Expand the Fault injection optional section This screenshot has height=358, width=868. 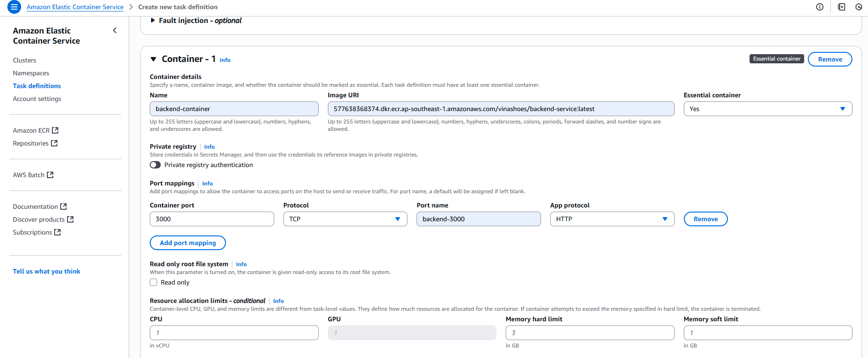click(153, 20)
